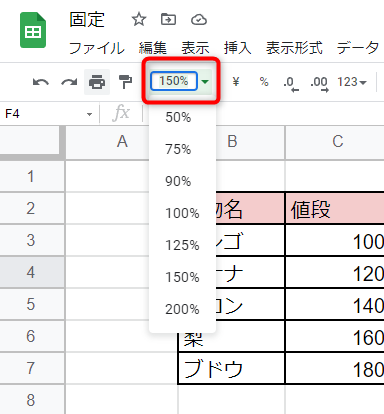Select row 7 header
384x414 pixels.
coord(31,368)
